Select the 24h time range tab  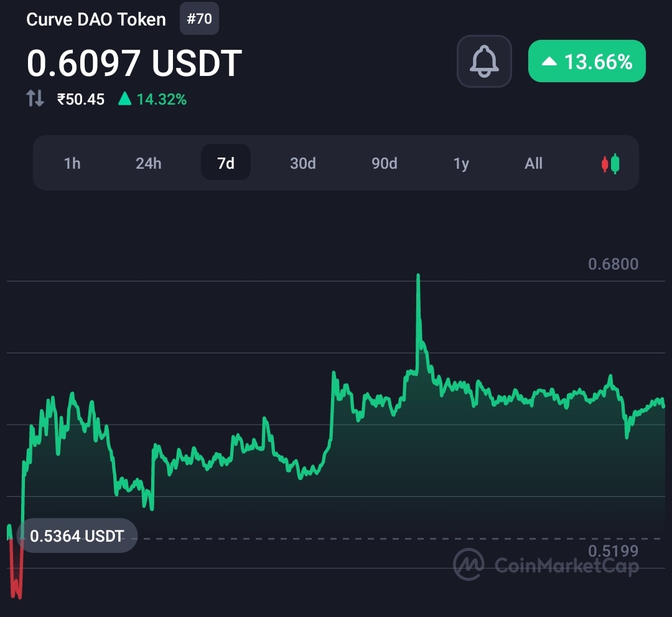point(148,163)
